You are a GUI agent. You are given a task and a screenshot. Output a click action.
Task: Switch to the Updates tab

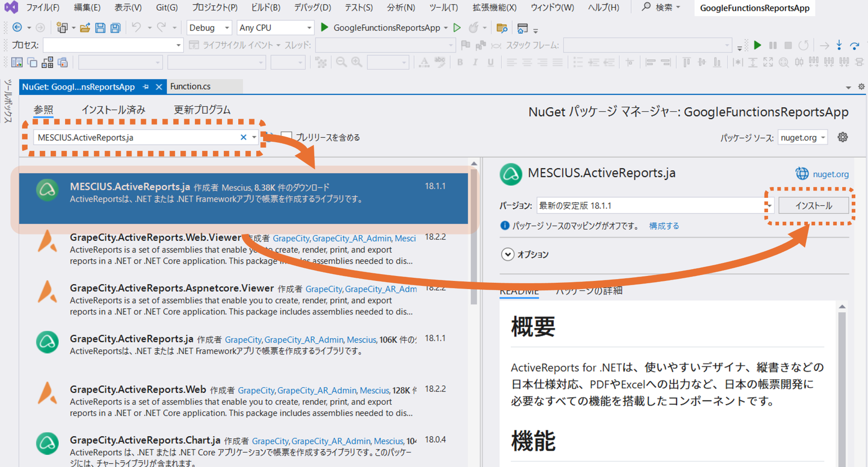click(x=202, y=110)
